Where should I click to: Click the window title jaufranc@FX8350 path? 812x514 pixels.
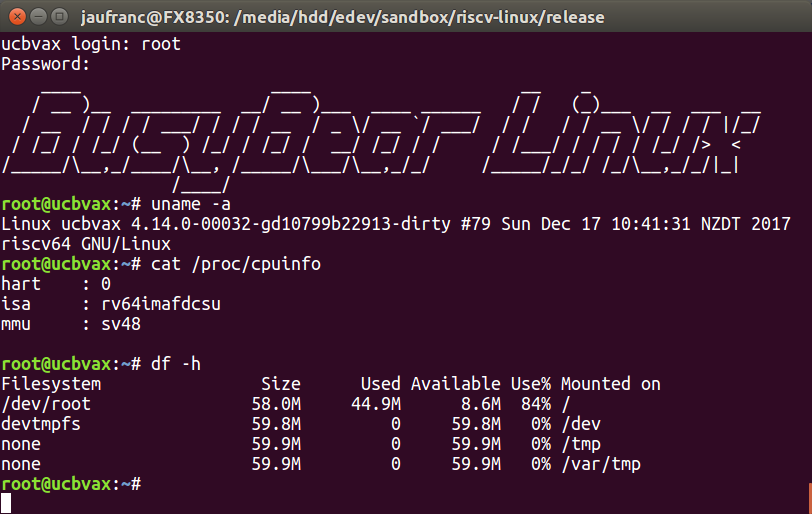point(342,17)
